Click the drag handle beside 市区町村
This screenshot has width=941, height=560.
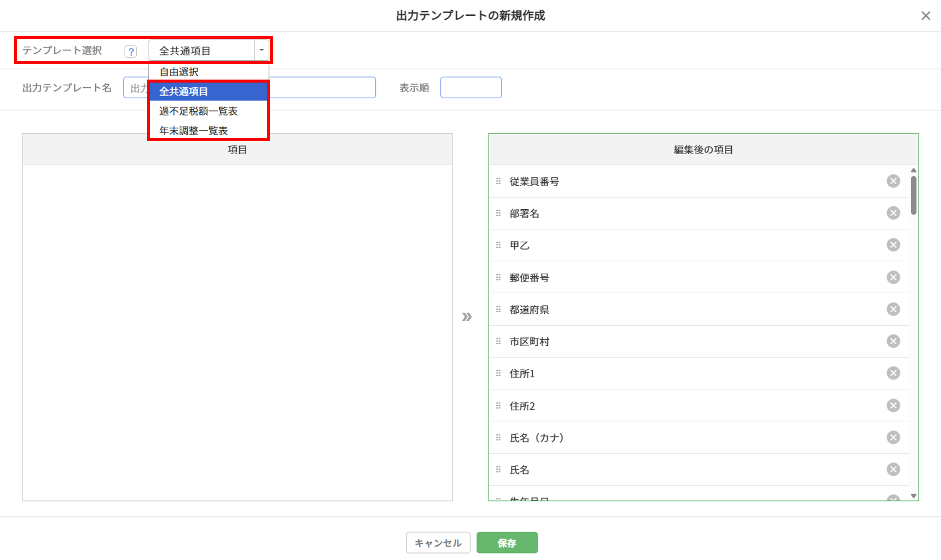(498, 341)
